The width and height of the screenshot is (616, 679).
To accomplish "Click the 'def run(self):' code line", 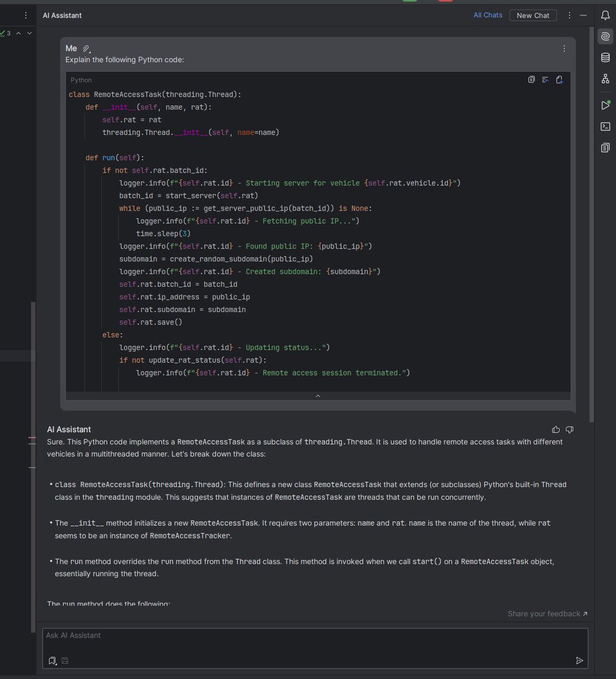I will tap(115, 158).
